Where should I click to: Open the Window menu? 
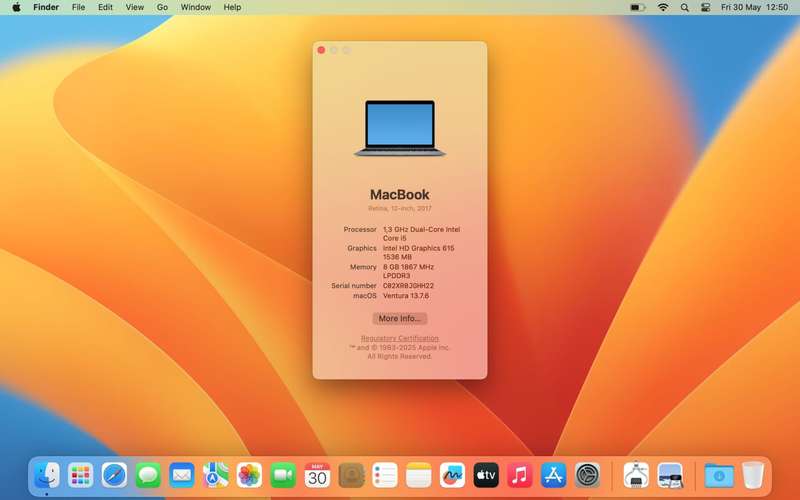pyautogui.click(x=195, y=7)
